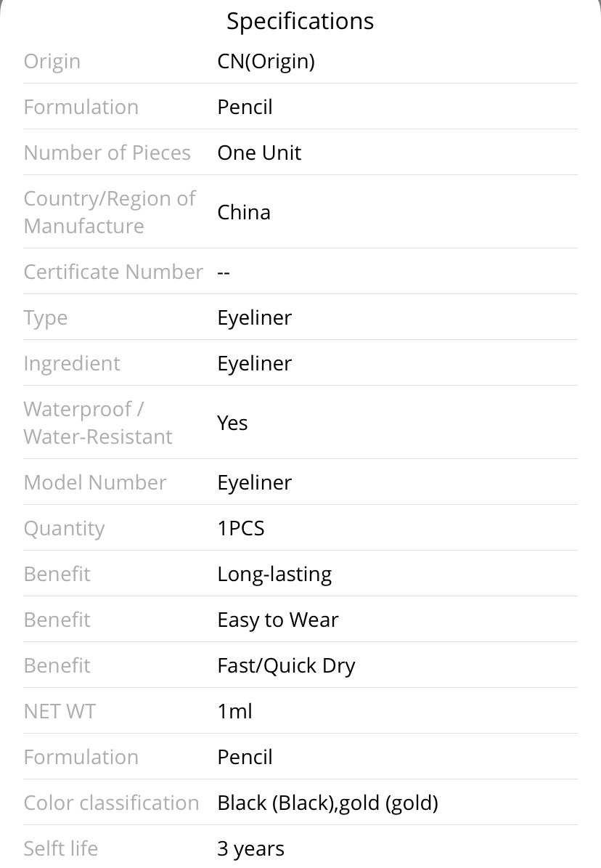Select the Specifications heading

pyautogui.click(x=300, y=22)
